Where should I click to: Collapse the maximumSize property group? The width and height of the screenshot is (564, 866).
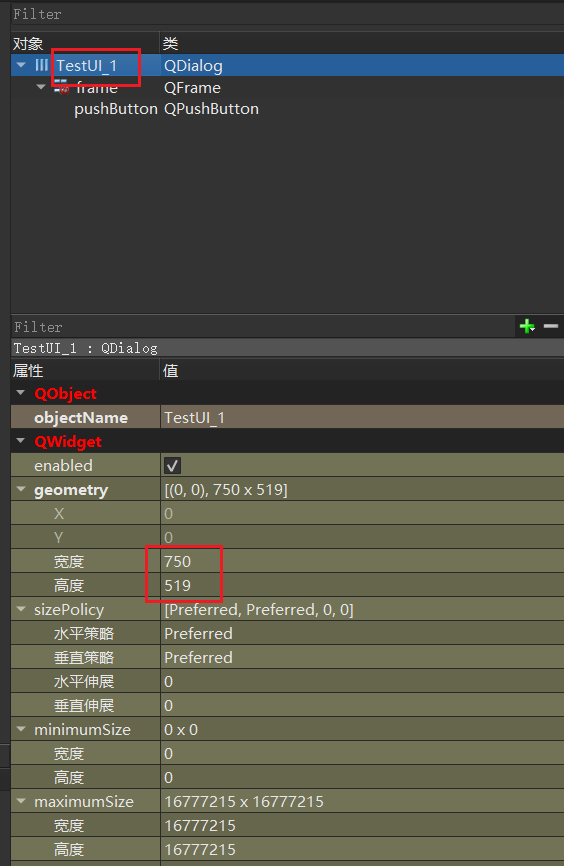point(21,801)
